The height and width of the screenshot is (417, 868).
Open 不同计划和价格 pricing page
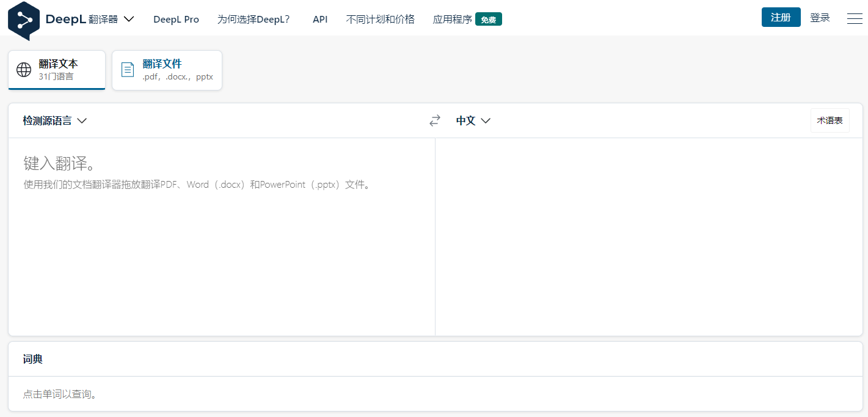point(380,19)
